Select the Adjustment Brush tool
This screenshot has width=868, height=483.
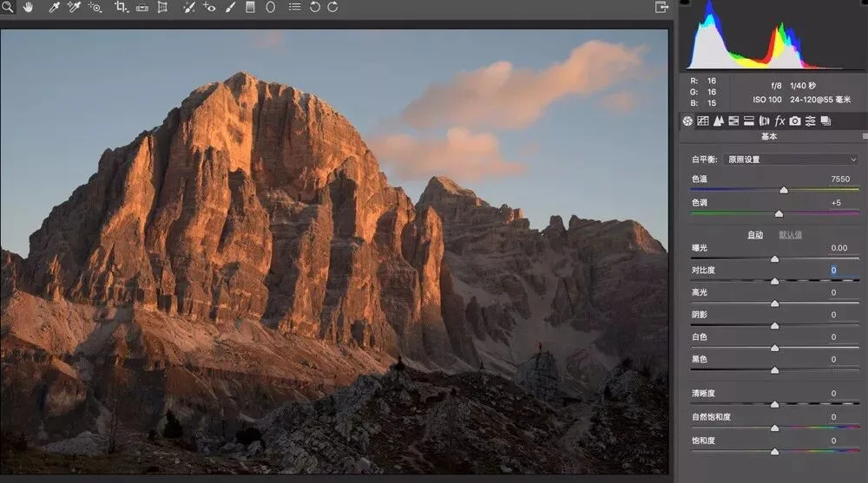[x=230, y=7]
